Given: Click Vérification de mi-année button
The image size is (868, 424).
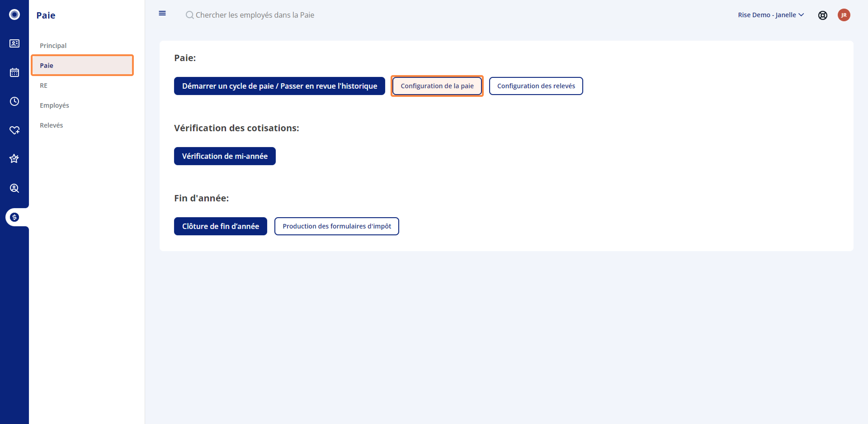Looking at the screenshot, I should [225, 156].
